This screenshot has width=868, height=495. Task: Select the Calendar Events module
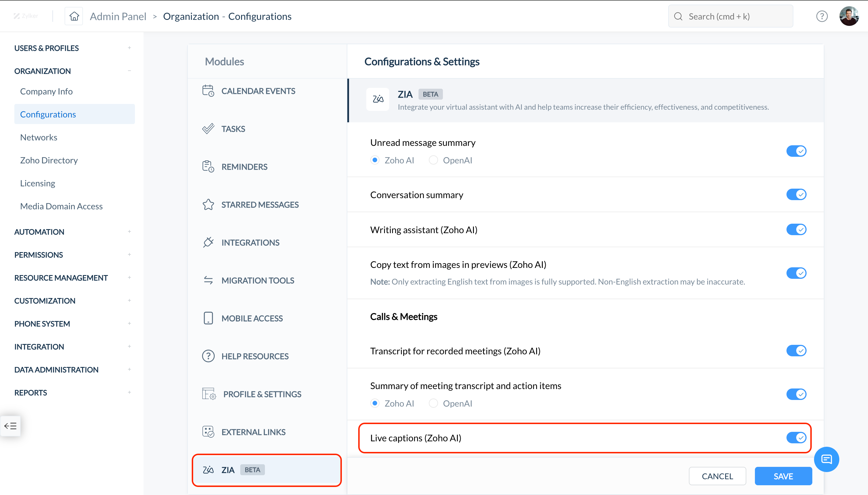point(267,91)
